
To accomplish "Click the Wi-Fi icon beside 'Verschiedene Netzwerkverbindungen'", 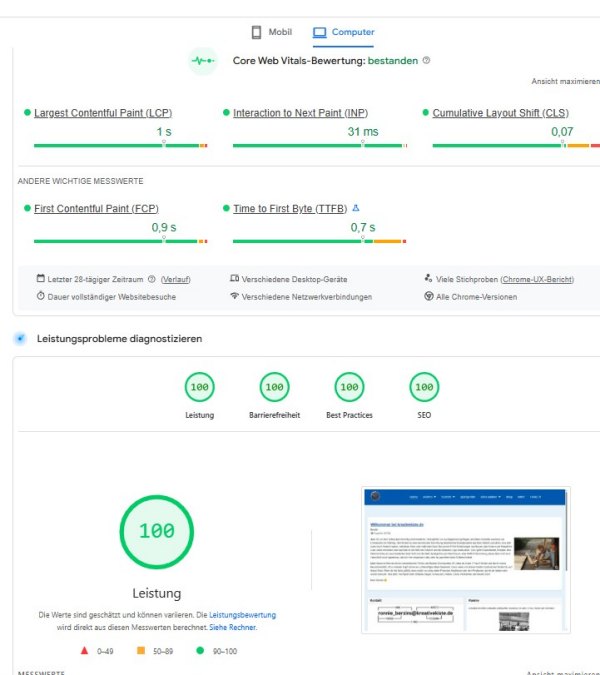I will tap(234, 296).
